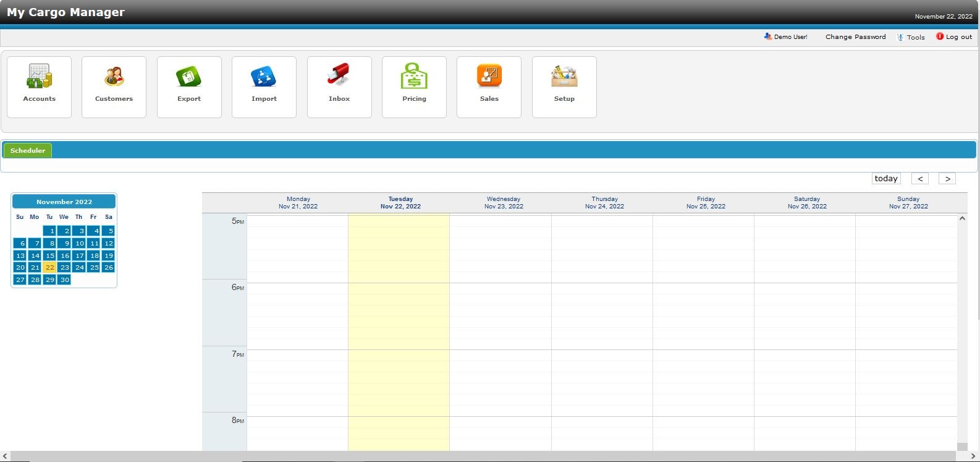Select day 15 in mini calendar
This screenshot has height=462, width=980.
pos(49,255)
